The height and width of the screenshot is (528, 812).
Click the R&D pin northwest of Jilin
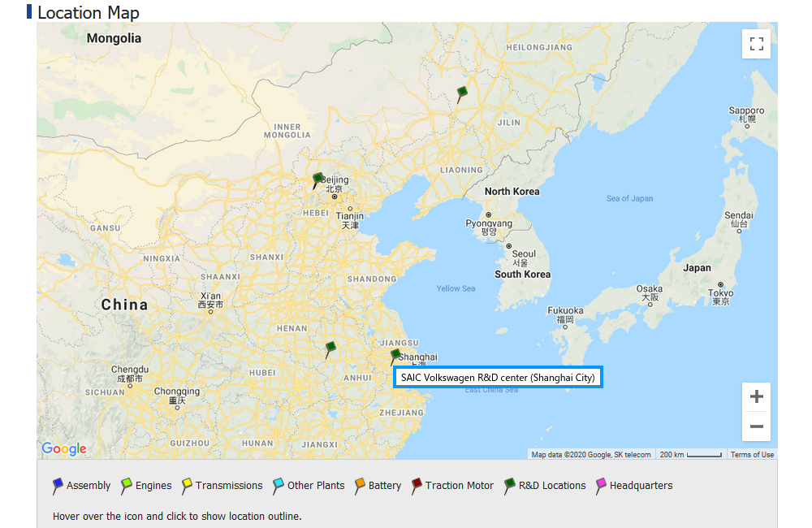pyautogui.click(x=462, y=93)
